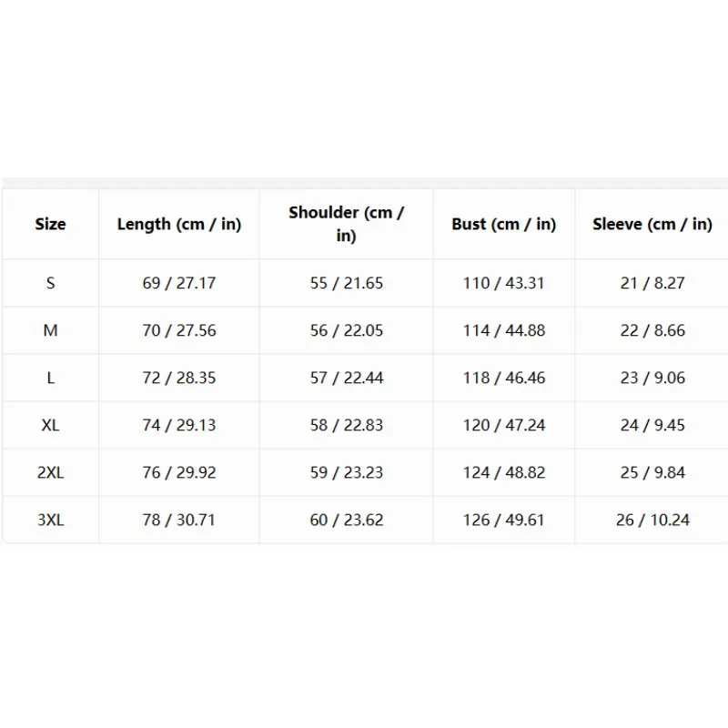Viewport: 728px width, 728px height.
Task: Click the Shoulder (cm / in) header
Action: [347, 224]
